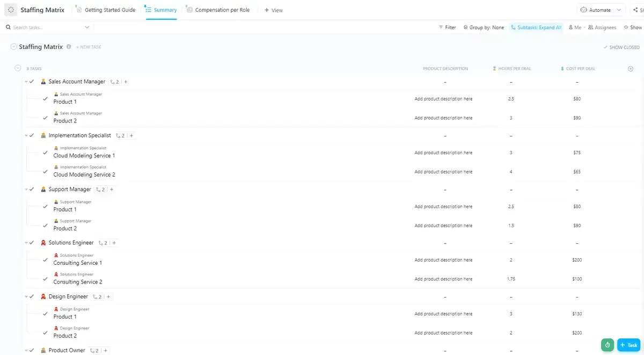Mark Support Manager task complete
Image resolution: width=644 pixels, height=355 pixels.
coord(32,189)
